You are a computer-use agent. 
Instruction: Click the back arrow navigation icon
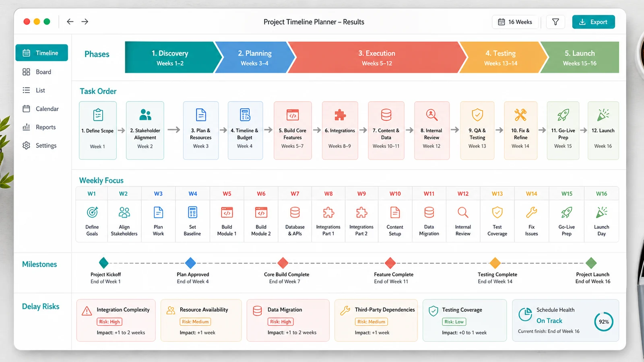tap(70, 22)
